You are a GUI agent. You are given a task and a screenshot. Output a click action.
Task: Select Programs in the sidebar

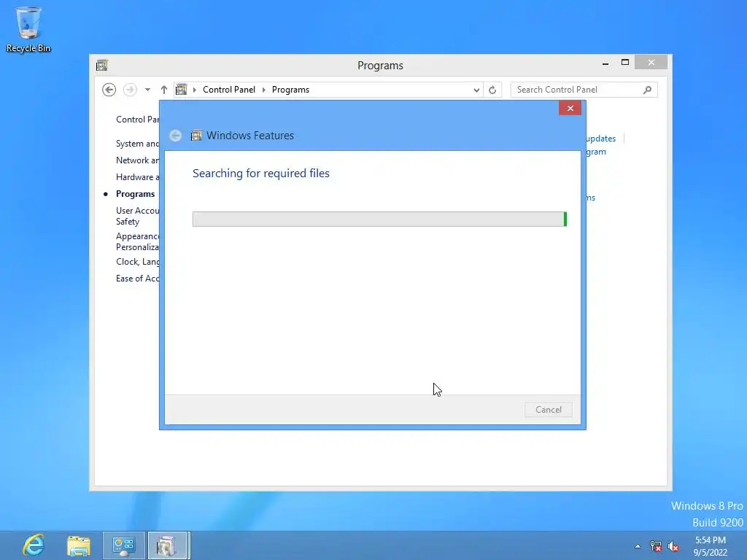point(135,194)
